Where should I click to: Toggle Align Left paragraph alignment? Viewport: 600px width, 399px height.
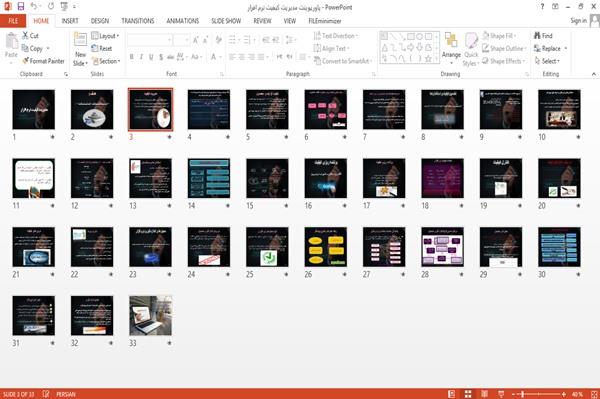232,57
